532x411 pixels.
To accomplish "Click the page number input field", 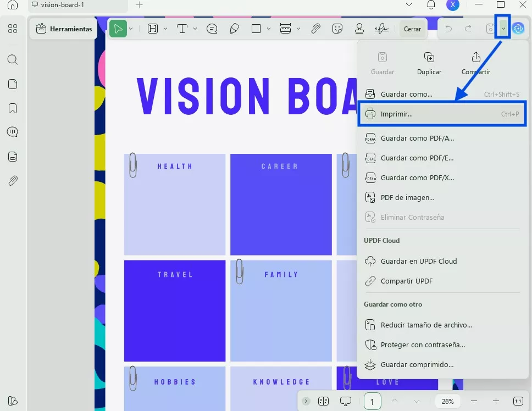I will (372, 402).
